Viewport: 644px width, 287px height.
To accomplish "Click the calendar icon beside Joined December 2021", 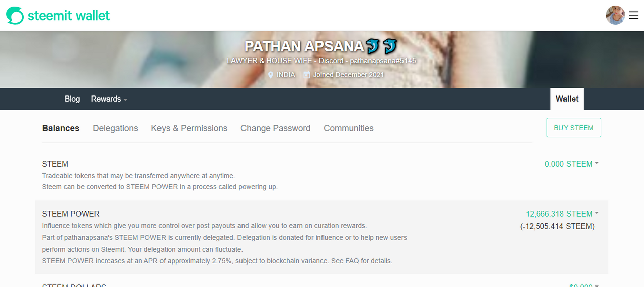I will [306, 75].
